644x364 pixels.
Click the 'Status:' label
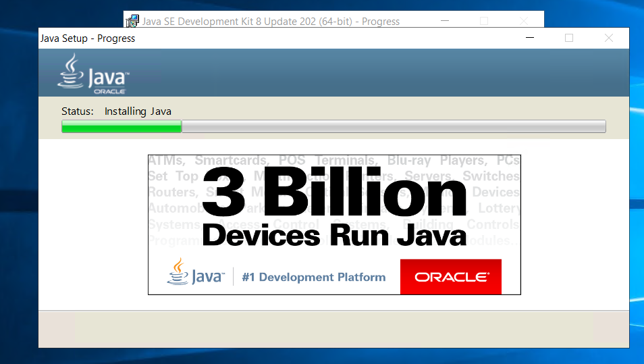click(x=77, y=111)
